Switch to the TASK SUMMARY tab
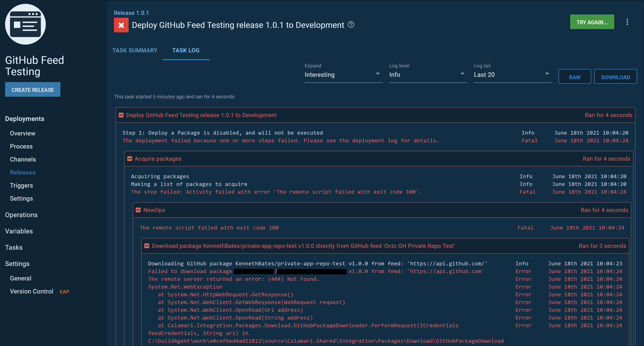Image resolution: width=644 pixels, height=346 pixels. pos(135,50)
